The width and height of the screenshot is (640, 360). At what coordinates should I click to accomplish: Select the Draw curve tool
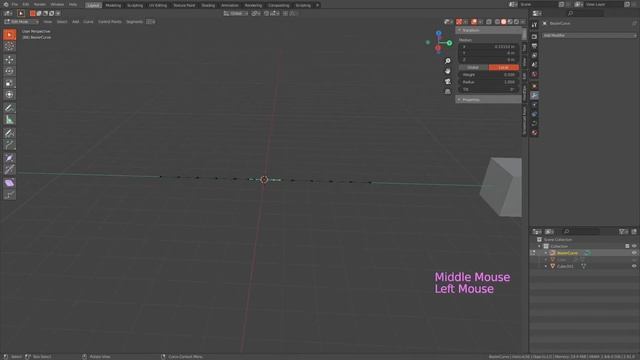coord(9,133)
